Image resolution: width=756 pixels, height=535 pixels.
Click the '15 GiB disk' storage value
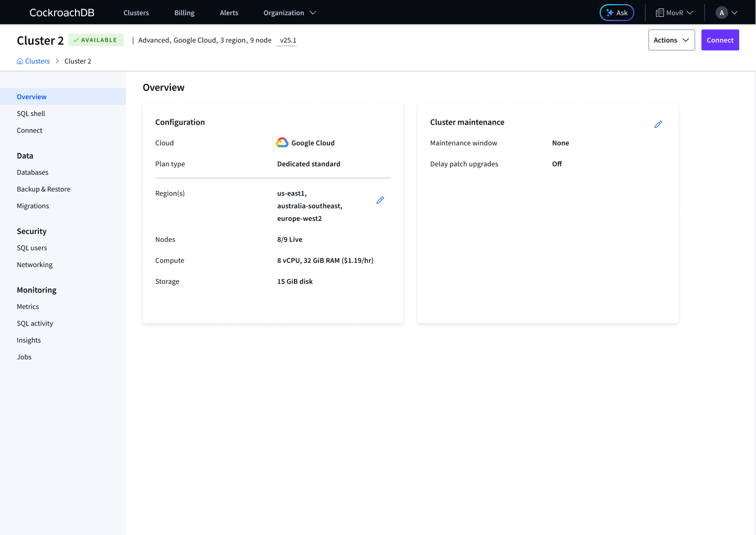click(295, 282)
